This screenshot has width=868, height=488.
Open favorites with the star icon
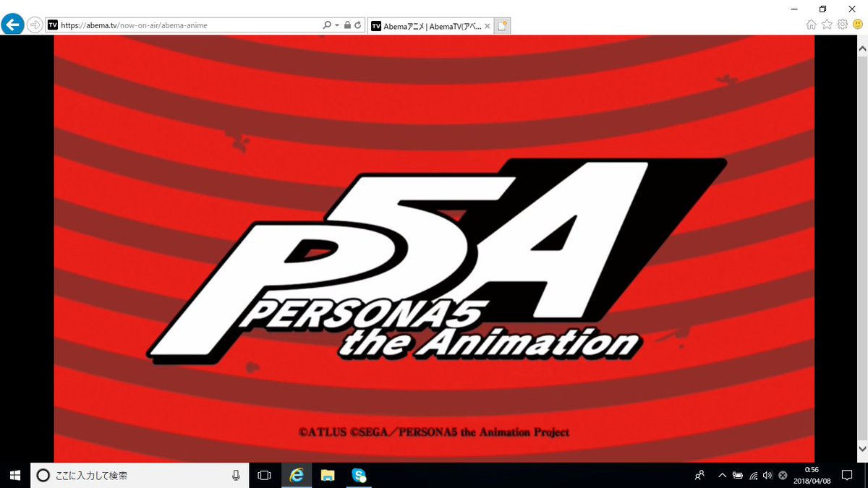pyautogui.click(x=827, y=25)
